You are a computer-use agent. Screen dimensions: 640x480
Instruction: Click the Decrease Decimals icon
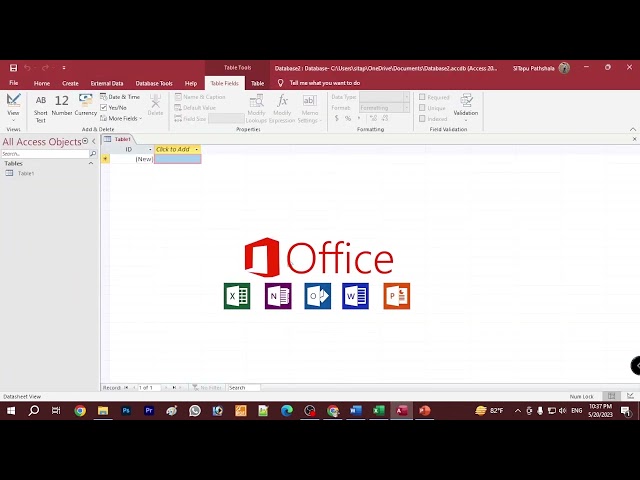coord(385,118)
